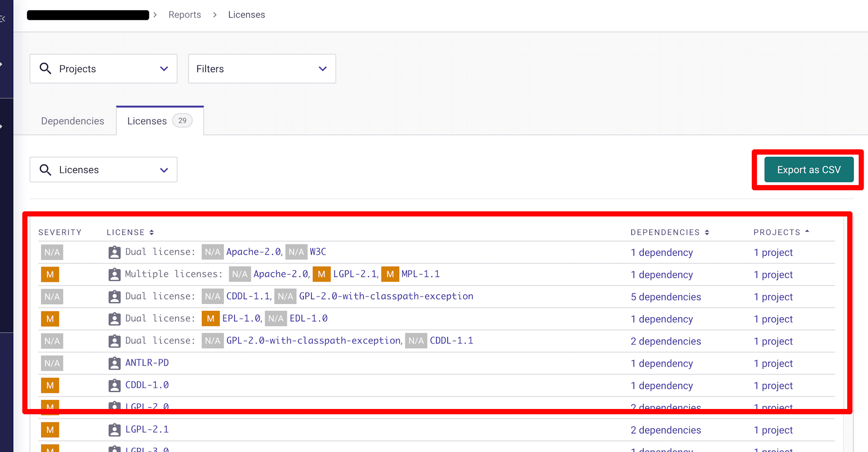Open the CDDL-1.0 license link
This screenshot has width=868, height=452.
(x=147, y=385)
